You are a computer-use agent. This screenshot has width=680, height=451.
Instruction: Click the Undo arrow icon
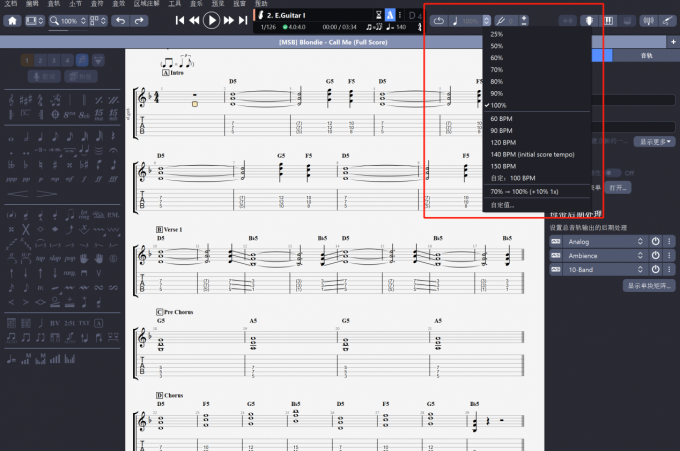(119, 20)
